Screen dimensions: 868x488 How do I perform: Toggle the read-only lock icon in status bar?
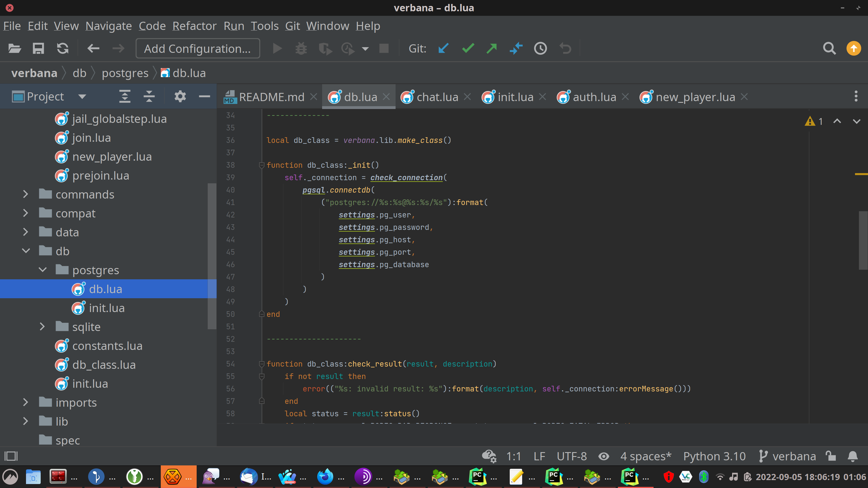[831, 456]
